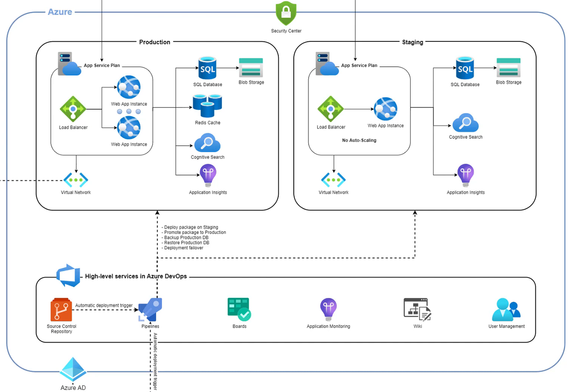The image size is (568, 392).
Task: Open the User Management service
Action: 506,309
